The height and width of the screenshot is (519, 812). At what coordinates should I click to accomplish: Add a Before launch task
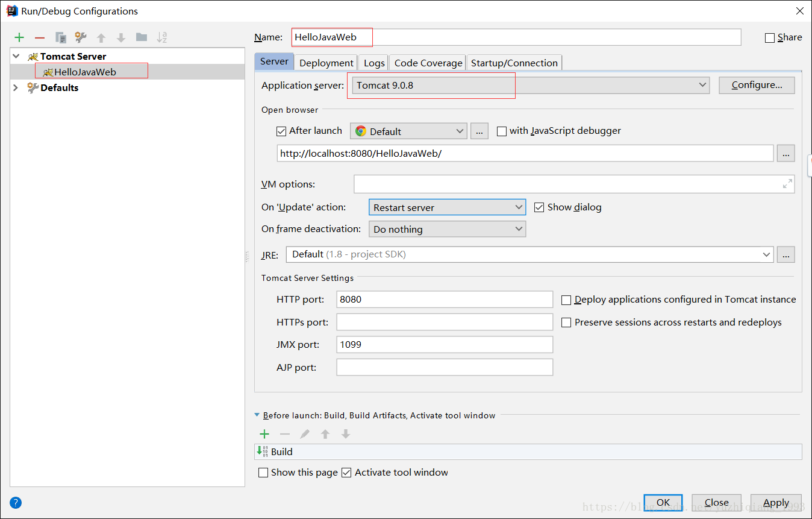[x=264, y=434]
